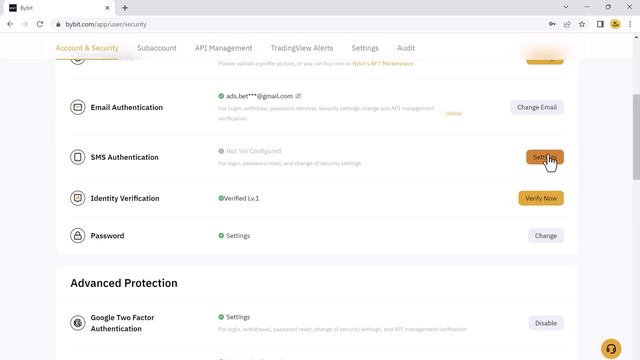Disable Google Two Factor Authentication
The image size is (640, 360).
click(x=546, y=323)
